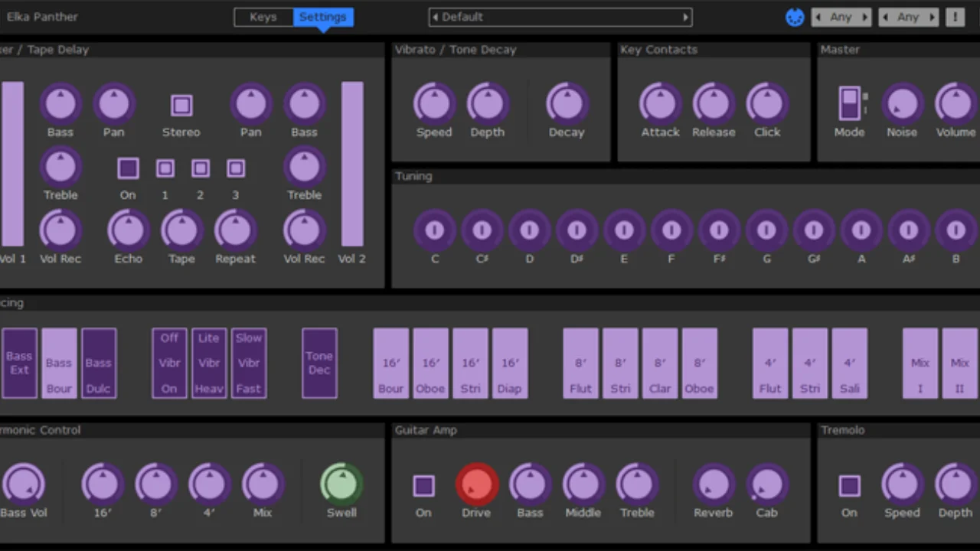Screen dimensions: 980x551
Task: Toggle the Bass Bour voicing tab
Action: [x=59, y=364]
